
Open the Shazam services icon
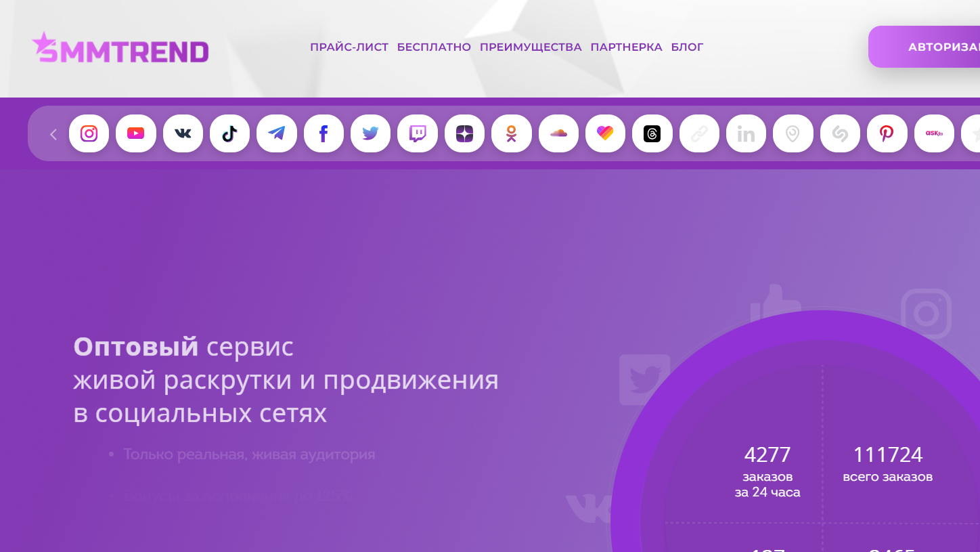(x=840, y=133)
